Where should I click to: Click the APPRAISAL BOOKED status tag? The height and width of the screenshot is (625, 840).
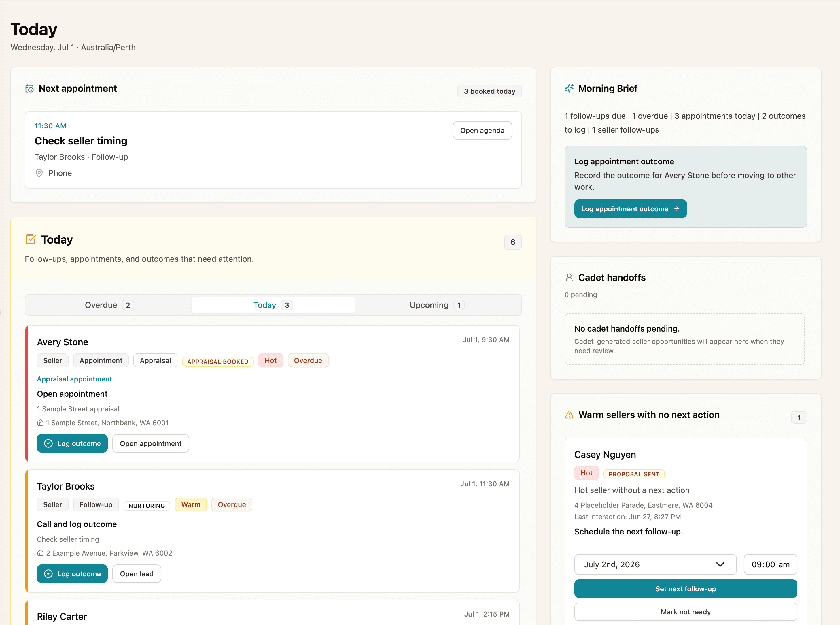point(218,362)
